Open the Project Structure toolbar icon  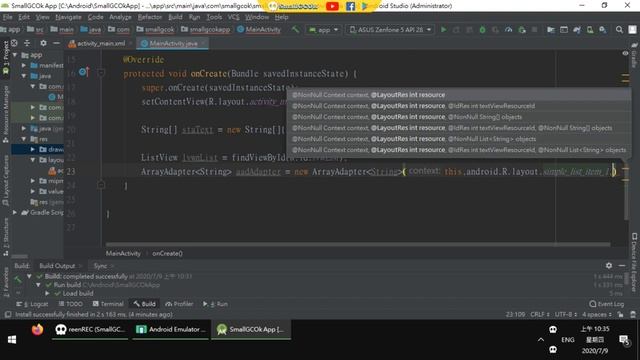tap(551, 29)
